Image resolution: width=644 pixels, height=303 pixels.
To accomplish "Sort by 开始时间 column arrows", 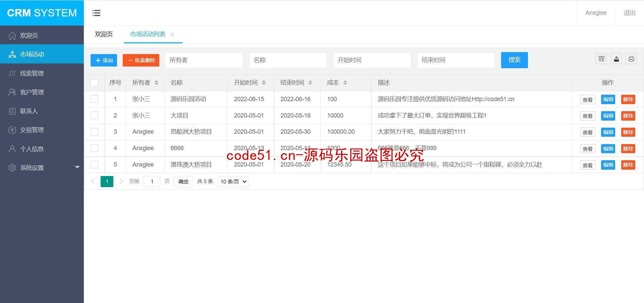I will [x=264, y=83].
